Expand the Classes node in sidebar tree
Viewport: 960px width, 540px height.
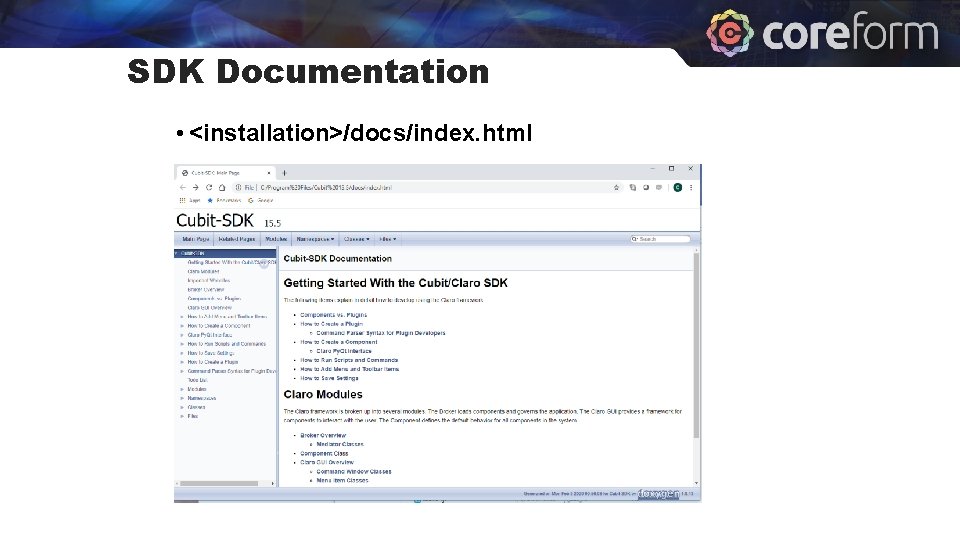pos(182,407)
